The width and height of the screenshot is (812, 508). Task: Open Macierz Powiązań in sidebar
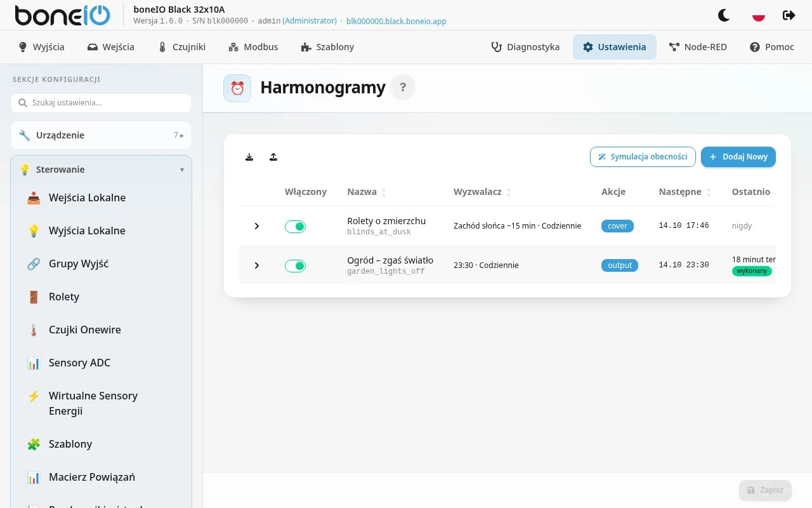click(x=101, y=477)
